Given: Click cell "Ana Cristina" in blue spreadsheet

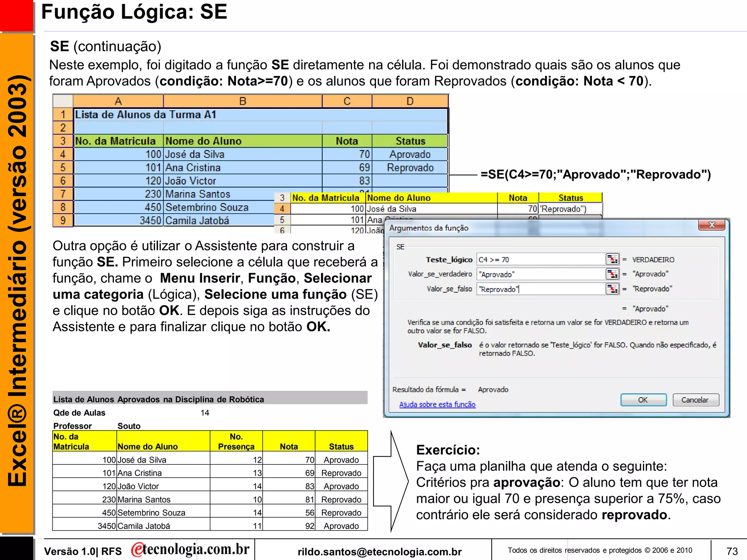Looking at the screenshot, I should pos(243,167).
